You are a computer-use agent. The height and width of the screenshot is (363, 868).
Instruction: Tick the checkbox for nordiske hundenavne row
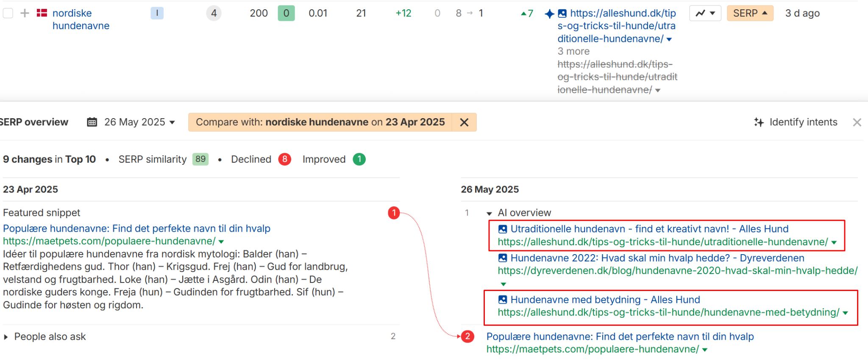click(x=8, y=13)
